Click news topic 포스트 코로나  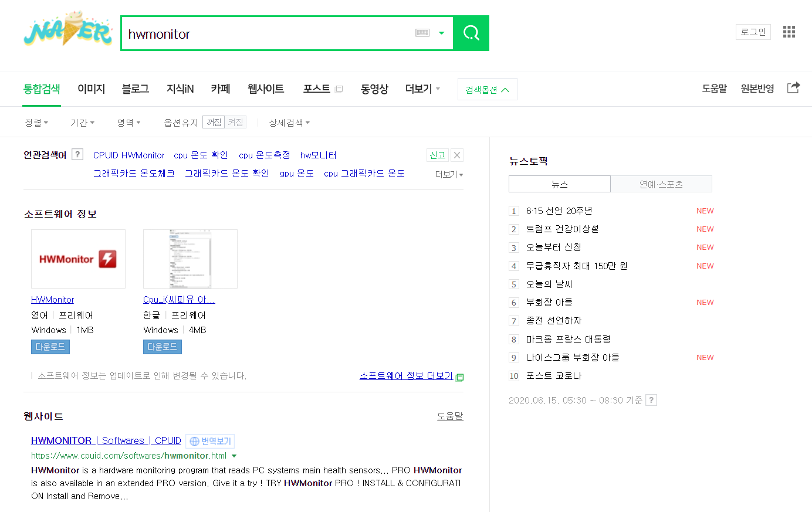coord(554,375)
